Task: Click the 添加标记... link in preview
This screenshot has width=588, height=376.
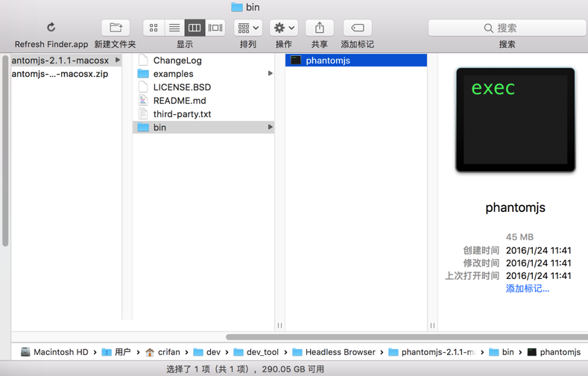Action: tap(527, 289)
